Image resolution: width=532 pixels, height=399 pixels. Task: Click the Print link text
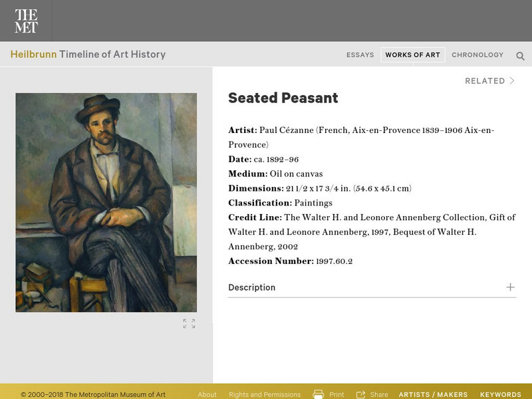[x=336, y=394]
